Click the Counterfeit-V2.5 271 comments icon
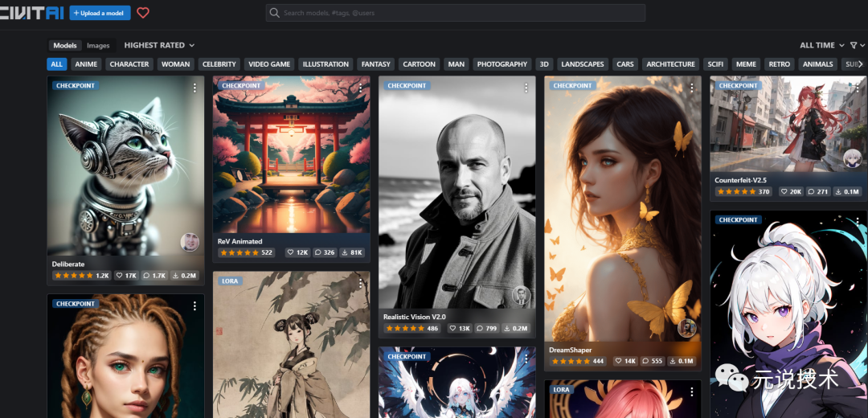Screen dimensions: 868x418 pyautogui.click(x=812, y=191)
